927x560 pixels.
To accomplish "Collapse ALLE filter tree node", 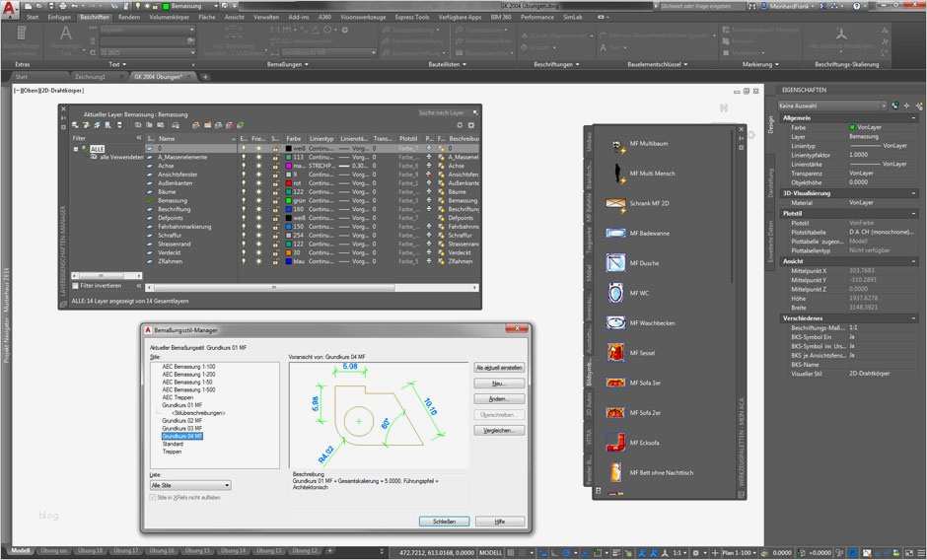I will [76, 149].
